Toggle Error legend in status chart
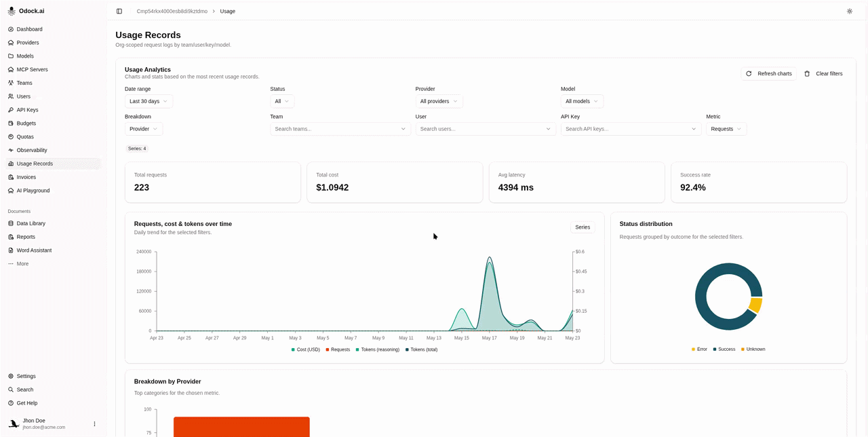This screenshot has height=437, width=868. tap(699, 349)
